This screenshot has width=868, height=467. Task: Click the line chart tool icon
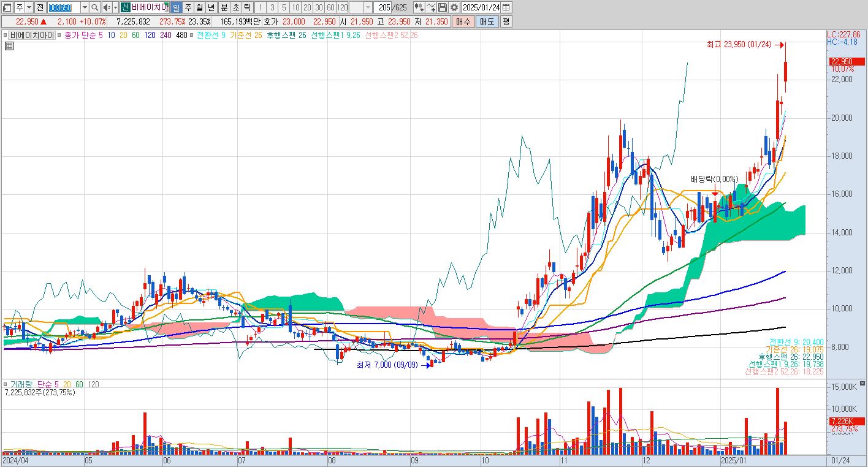tap(430, 7)
